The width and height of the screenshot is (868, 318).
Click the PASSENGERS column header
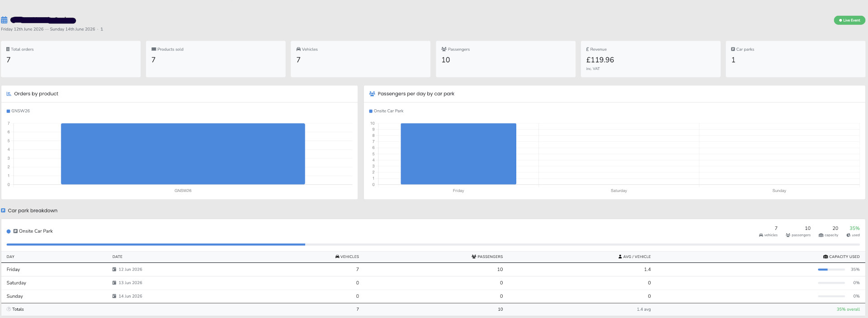pos(487,257)
